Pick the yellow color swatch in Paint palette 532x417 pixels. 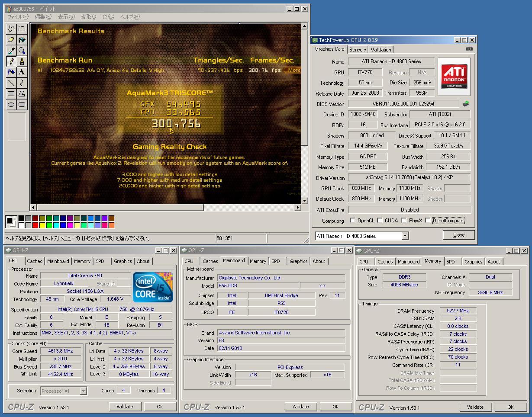tap(42, 225)
